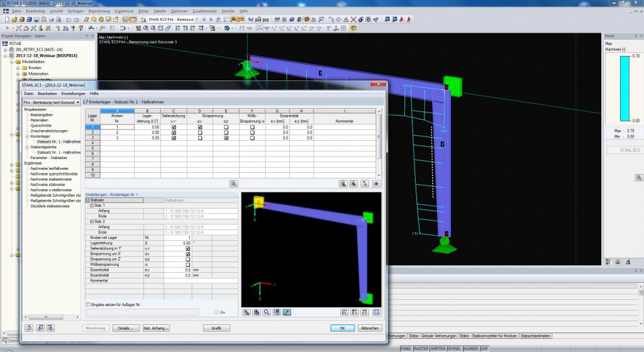The height and width of the screenshot is (352, 644).
Task: Click the view in Y direction icon under preview
Action: click(355, 312)
